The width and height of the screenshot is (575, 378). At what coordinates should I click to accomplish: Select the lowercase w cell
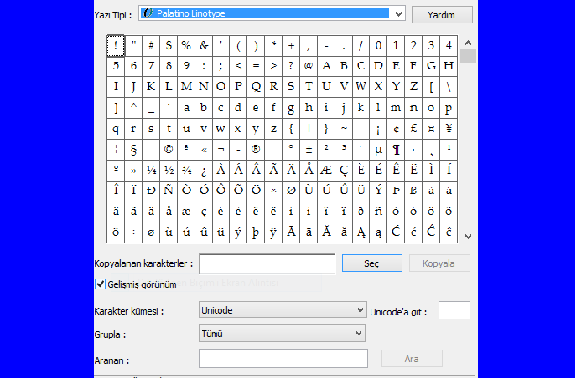click(x=221, y=129)
